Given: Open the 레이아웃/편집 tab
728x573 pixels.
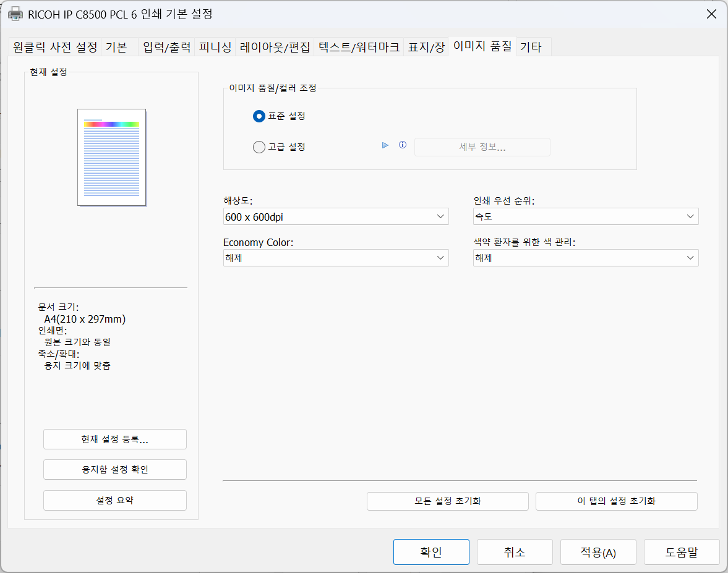Looking at the screenshot, I should (x=275, y=47).
